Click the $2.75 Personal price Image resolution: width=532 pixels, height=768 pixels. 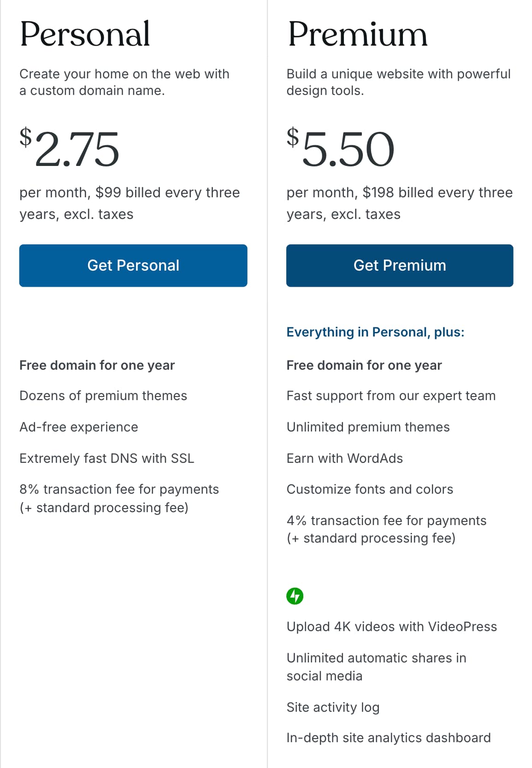pyautogui.click(x=70, y=148)
